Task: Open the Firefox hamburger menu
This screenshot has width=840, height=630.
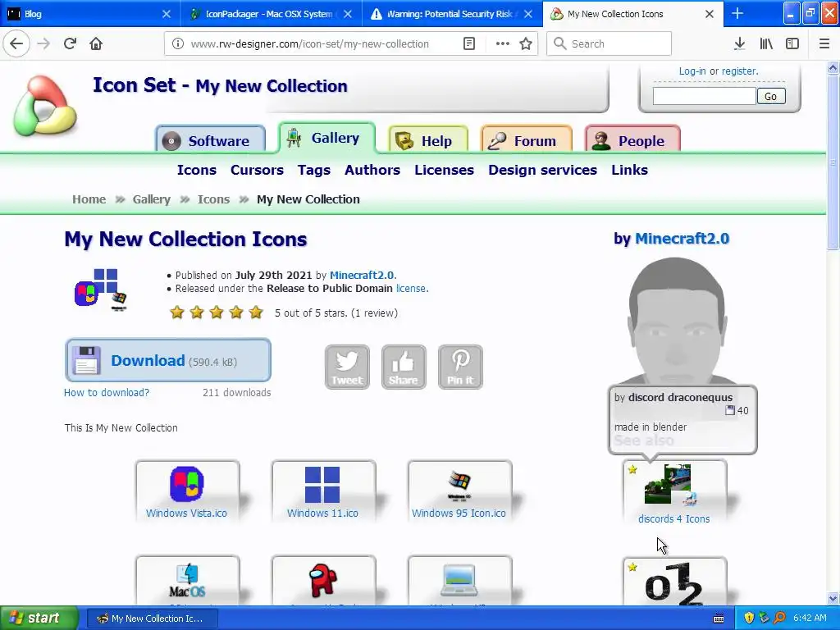Action: (x=824, y=43)
